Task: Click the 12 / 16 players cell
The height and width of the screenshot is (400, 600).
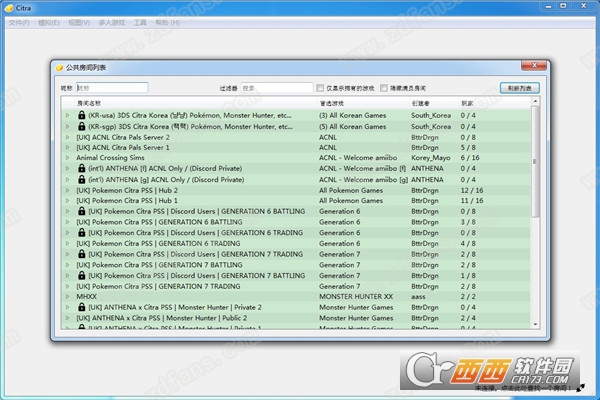Action: click(x=472, y=190)
